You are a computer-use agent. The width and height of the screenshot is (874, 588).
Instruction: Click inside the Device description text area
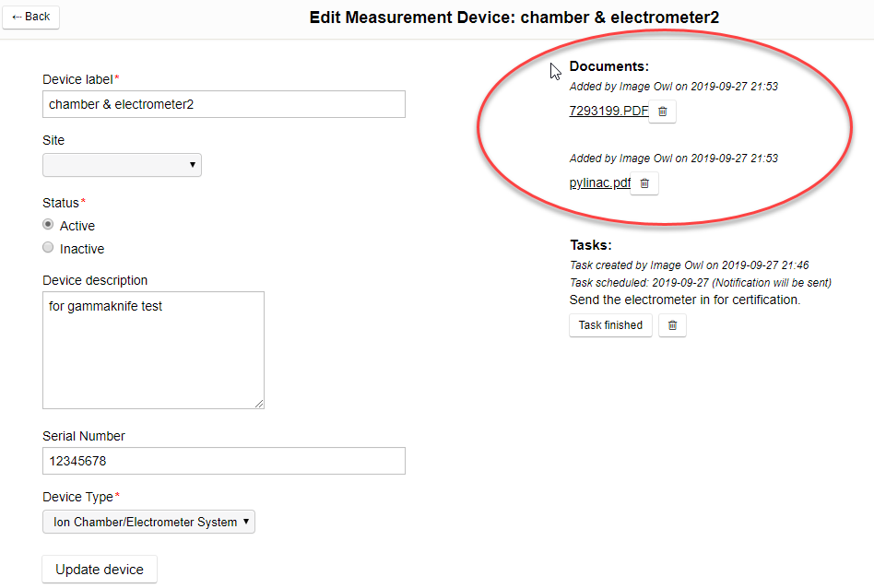tap(153, 350)
